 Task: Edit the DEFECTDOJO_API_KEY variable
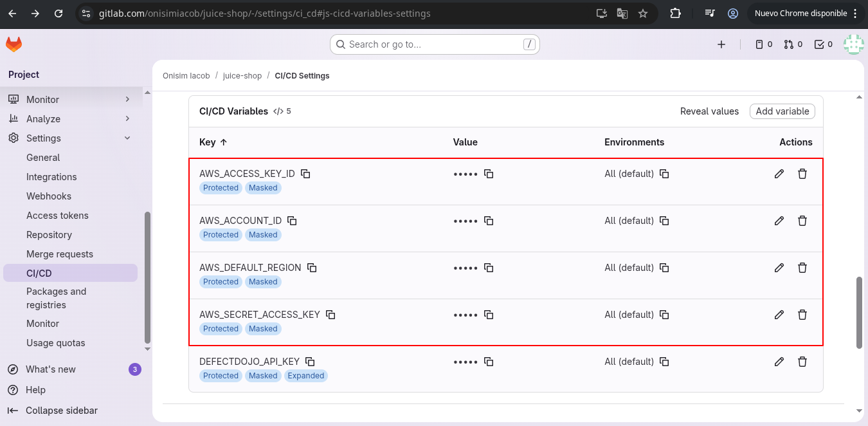[779, 362]
